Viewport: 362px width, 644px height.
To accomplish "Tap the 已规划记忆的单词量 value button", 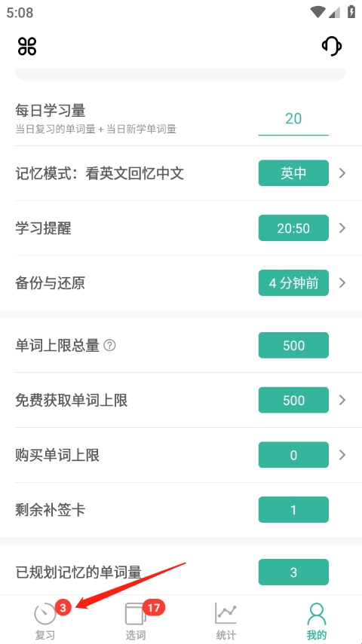I will (293, 572).
